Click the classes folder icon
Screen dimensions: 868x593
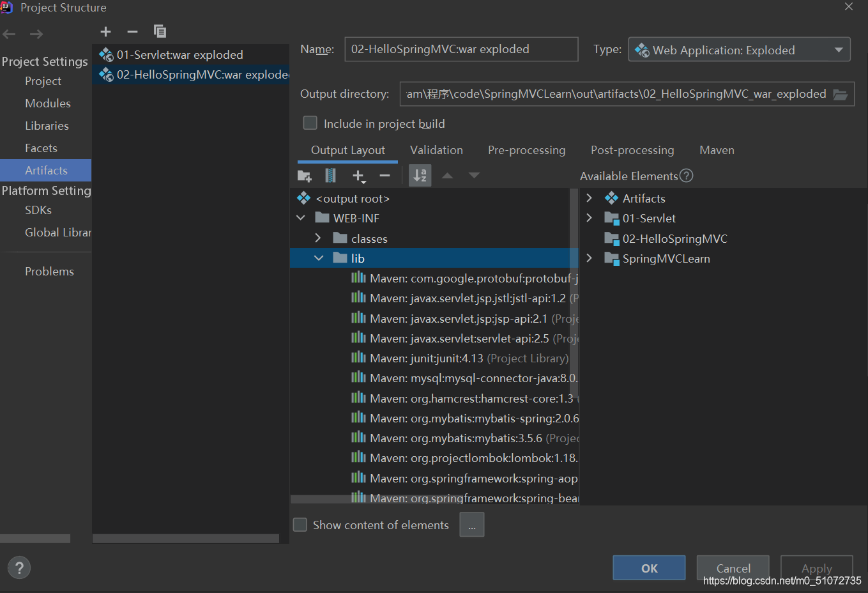pos(340,238)
